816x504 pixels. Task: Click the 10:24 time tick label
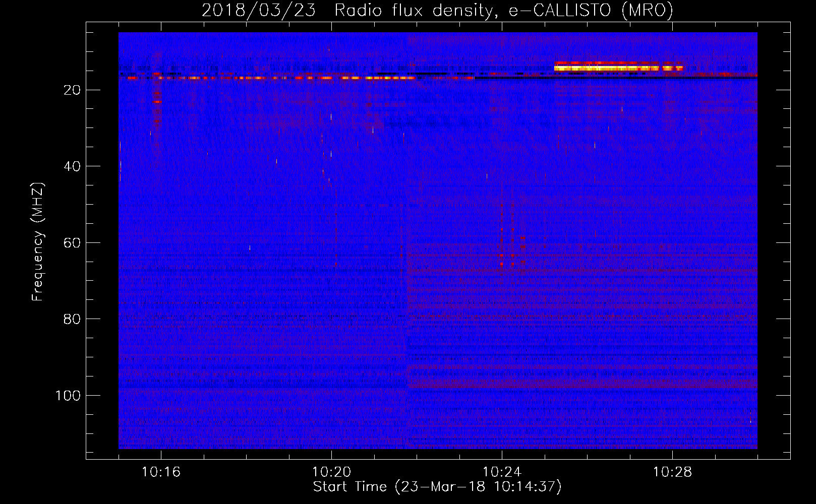click(502, 472)
